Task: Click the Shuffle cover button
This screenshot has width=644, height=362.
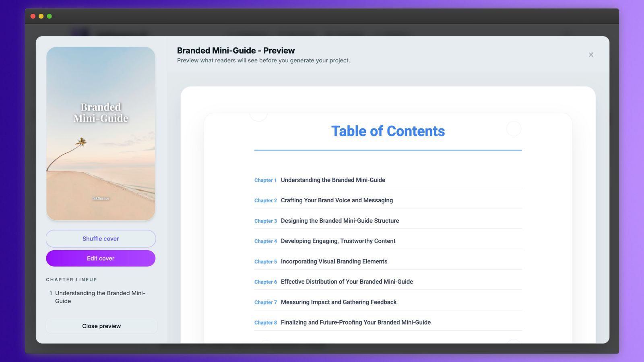Action: [100, 238]
